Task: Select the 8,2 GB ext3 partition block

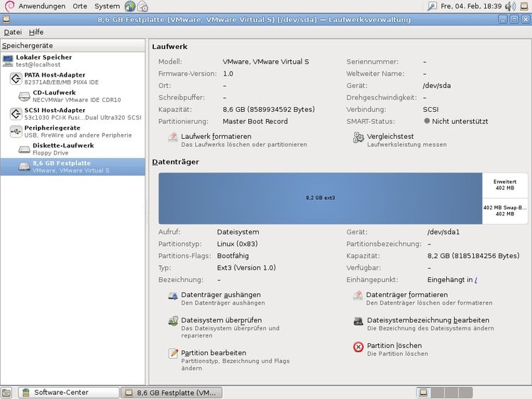Action: pyautogui.click(x=320, y=198)
